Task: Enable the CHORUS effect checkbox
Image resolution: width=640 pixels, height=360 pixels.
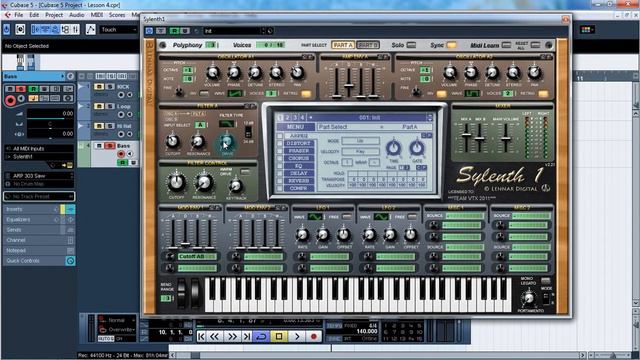Action: tap(280, 158)
